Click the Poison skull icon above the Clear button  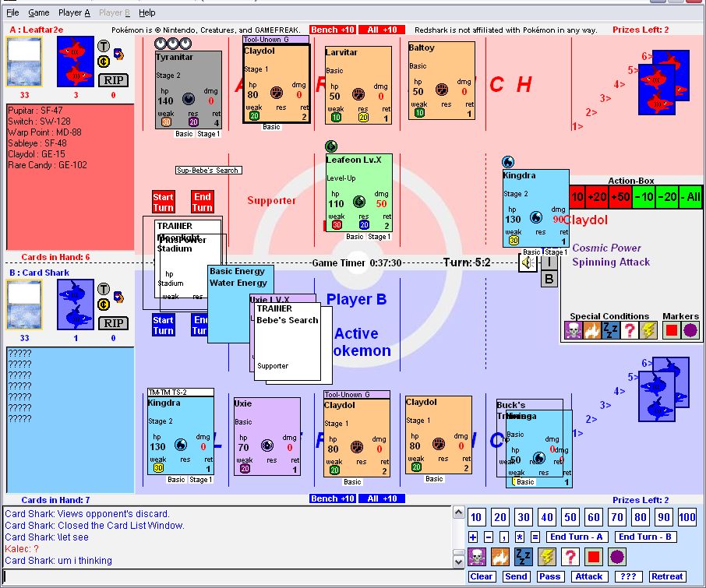tap(476, 557)
